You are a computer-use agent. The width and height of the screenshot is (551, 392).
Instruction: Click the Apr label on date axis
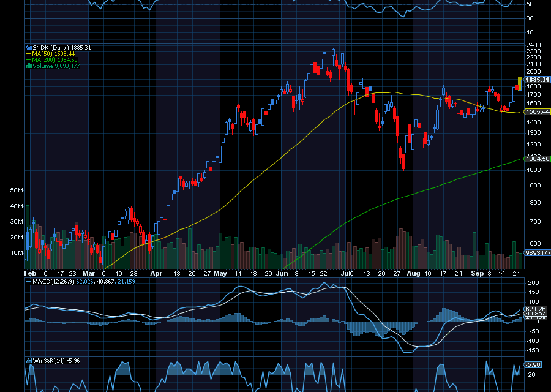[x=156, y=273]
